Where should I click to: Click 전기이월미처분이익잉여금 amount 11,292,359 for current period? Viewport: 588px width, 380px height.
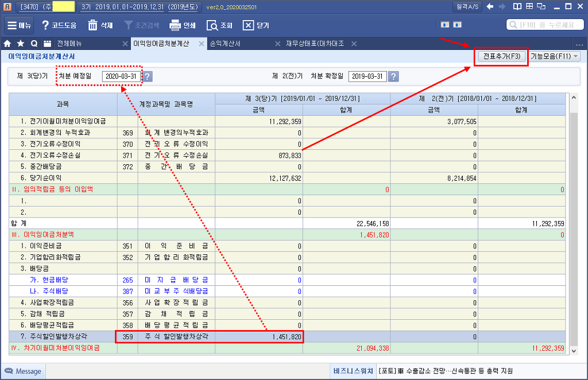tap(259, 122)
